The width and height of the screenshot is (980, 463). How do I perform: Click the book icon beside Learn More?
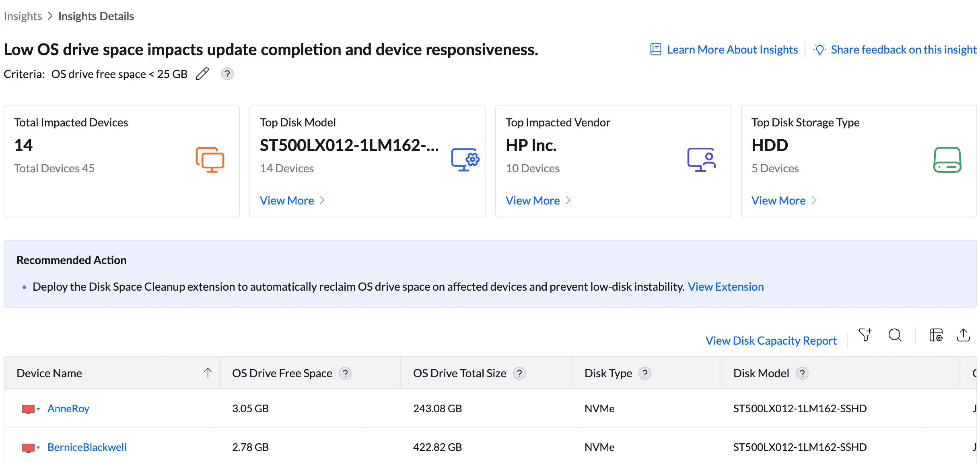pyautogui.click(x=656, y=50)
